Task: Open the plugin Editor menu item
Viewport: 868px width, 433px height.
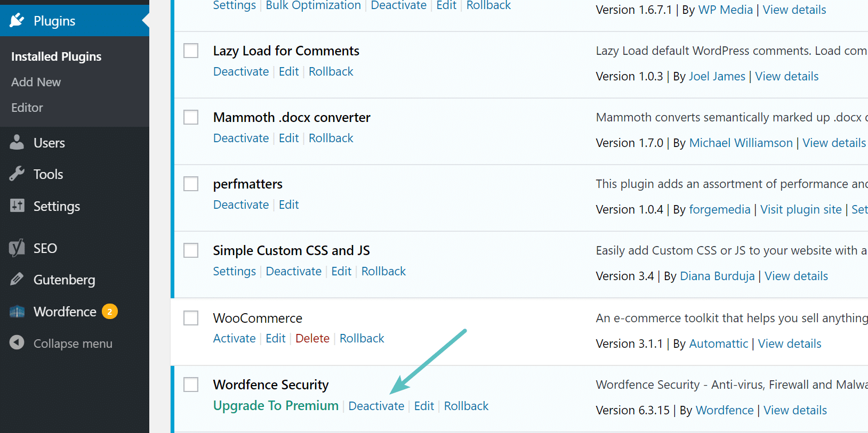Action: tap(27, 107)
